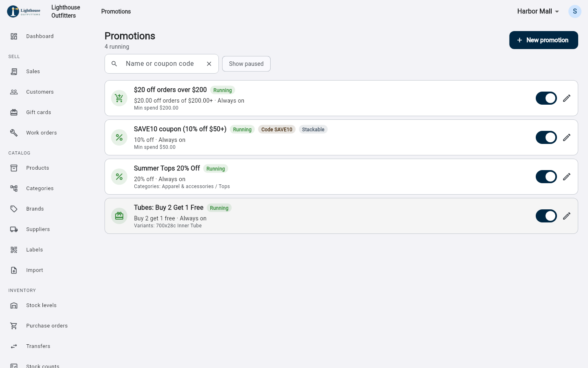The height and width of the screenshot is (368, 588).
Task: Click the $20 off orders cart discount icon
Action: pyautogui.click(x=119, y=98)
